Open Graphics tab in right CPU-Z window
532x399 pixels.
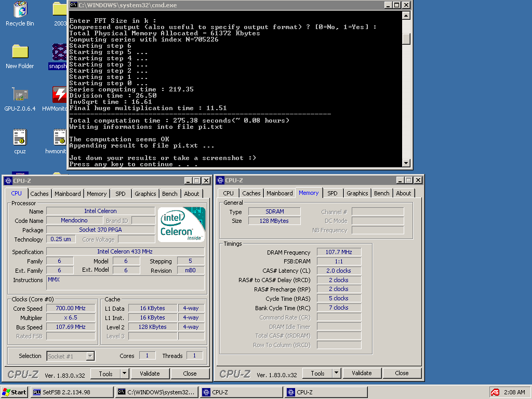357,193
